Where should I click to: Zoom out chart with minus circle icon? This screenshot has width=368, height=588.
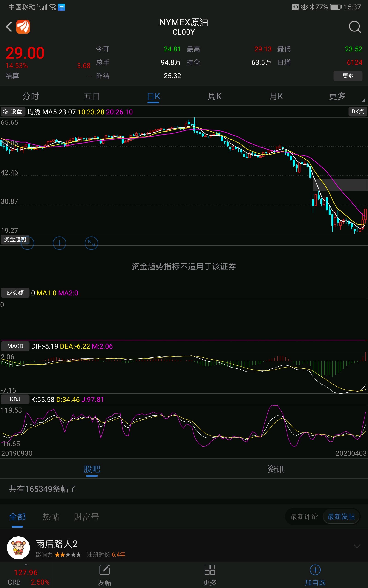pyautogui.click(x=27, y=243)
